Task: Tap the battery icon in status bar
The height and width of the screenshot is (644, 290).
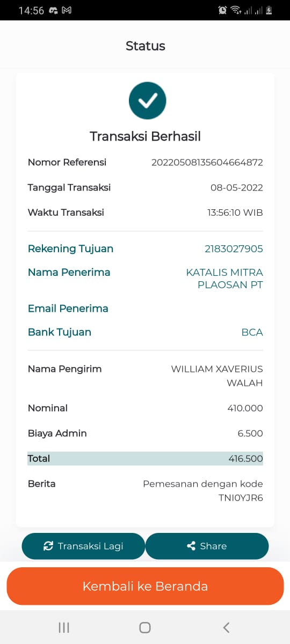Action: [269, 10]
